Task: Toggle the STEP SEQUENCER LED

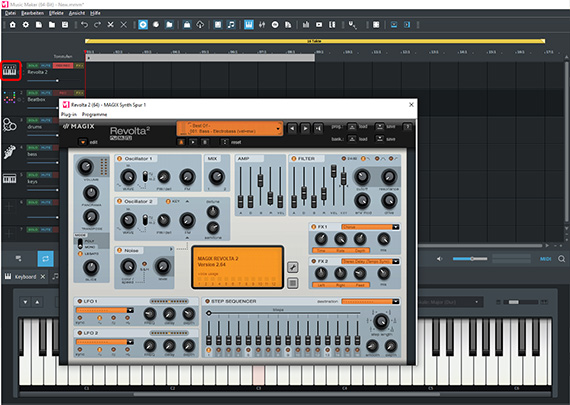Action: [x=207, y=301]
